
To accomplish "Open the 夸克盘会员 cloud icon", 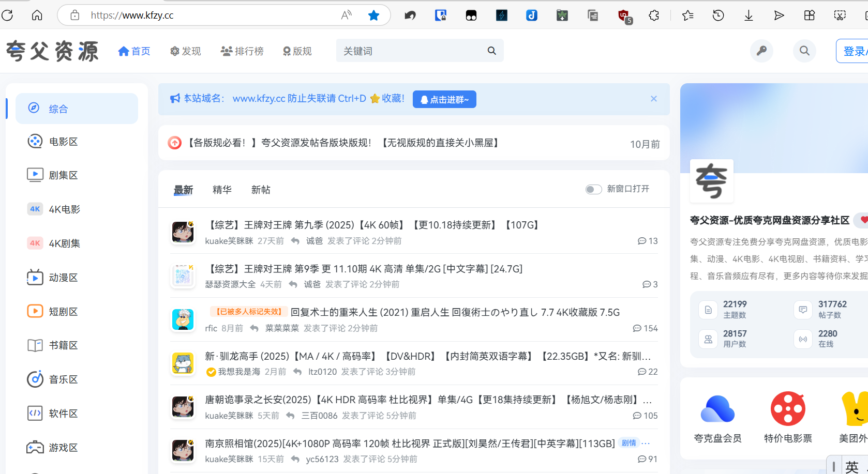I will 717,409.
